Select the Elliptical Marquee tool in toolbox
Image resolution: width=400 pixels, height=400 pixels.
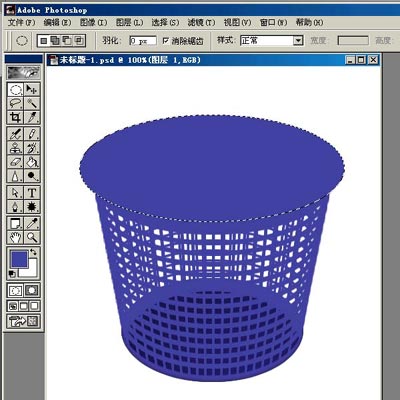[15, 89]
